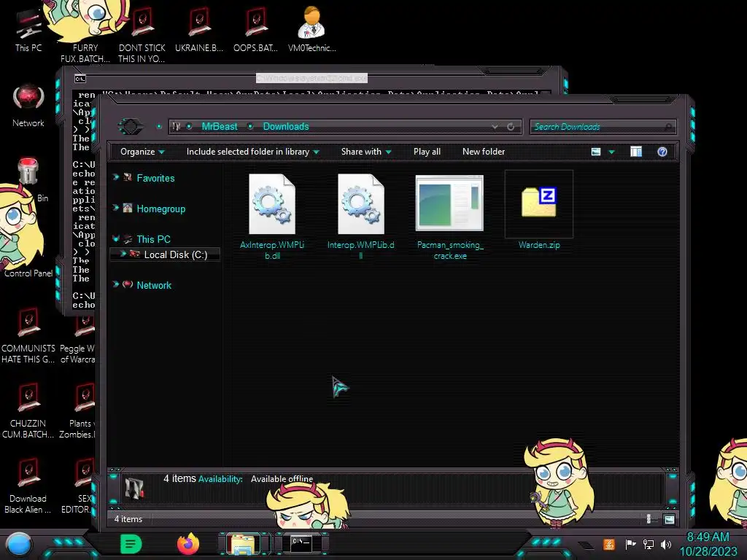Click Downloads in address bar

(286, 126)
